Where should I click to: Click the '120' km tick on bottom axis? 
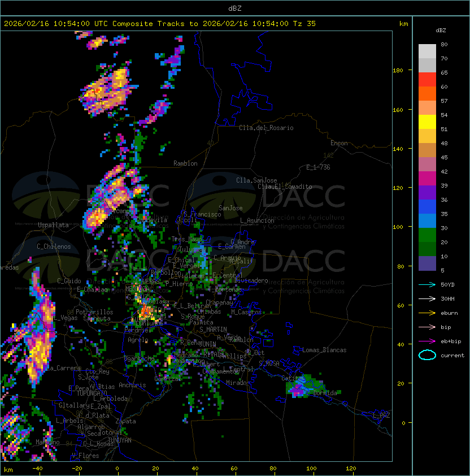click(x=351, y=469)
